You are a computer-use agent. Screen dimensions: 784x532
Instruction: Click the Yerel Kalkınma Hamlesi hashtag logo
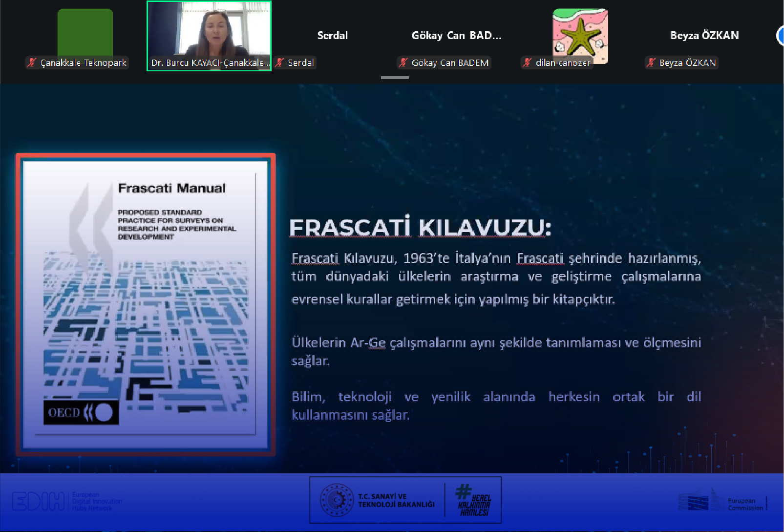pos(473,500)
